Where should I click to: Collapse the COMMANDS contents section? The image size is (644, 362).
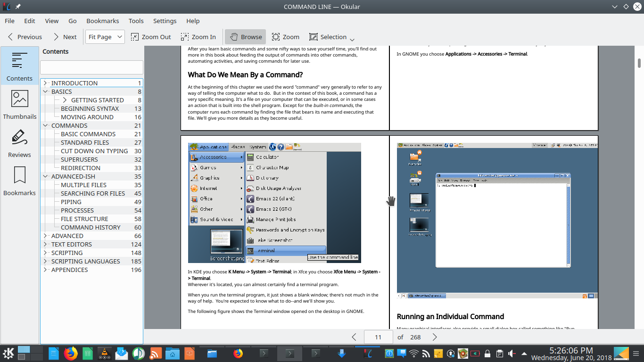45,125
